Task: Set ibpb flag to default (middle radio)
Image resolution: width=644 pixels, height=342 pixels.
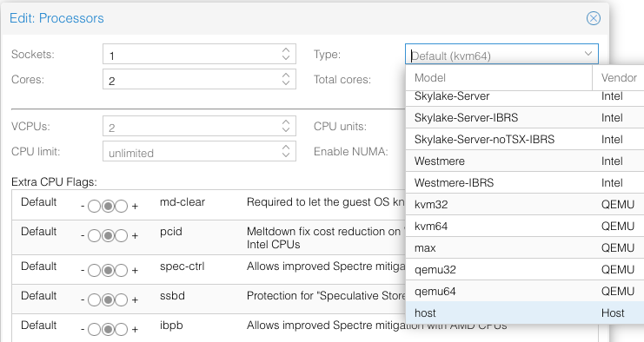Action: (x=108, y=329)
